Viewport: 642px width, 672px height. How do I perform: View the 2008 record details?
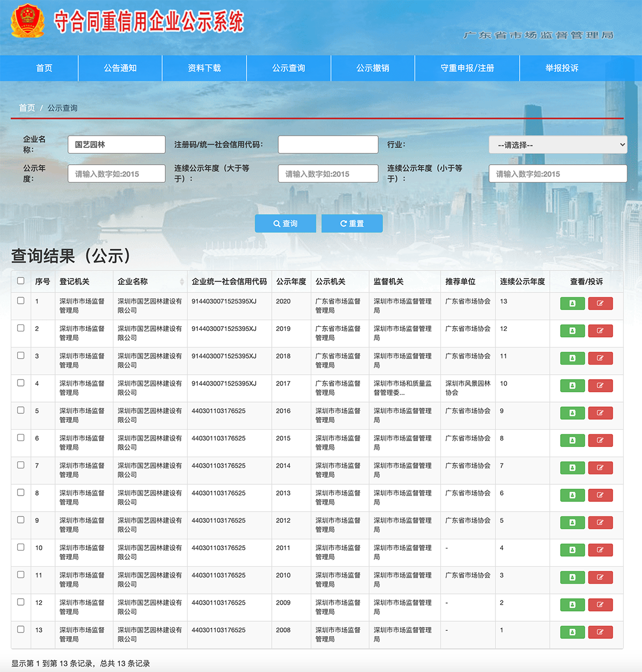point(572,632)
